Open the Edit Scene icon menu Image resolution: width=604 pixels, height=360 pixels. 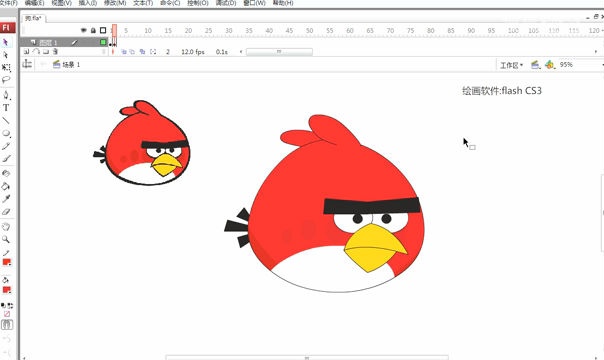pyautogui.click(x=535, y=65)
